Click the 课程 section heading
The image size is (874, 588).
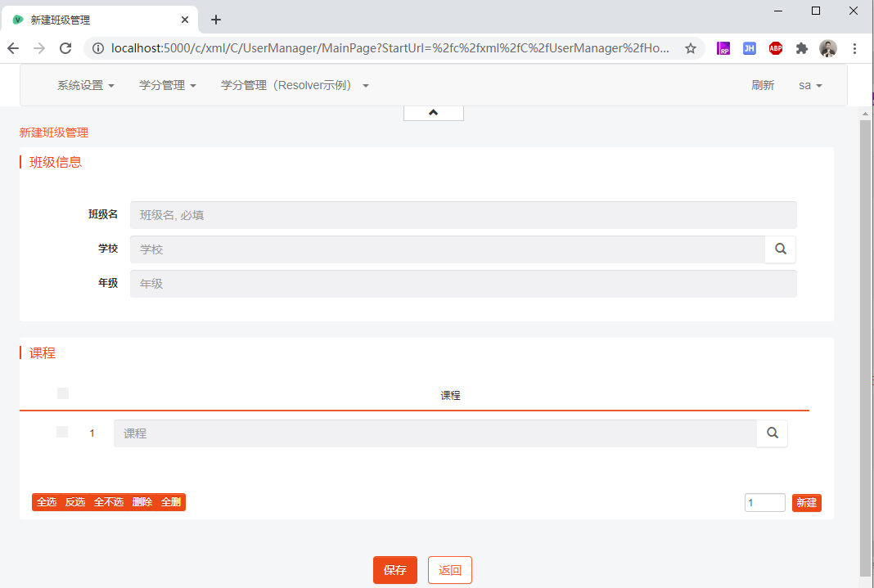click(43, 352)
